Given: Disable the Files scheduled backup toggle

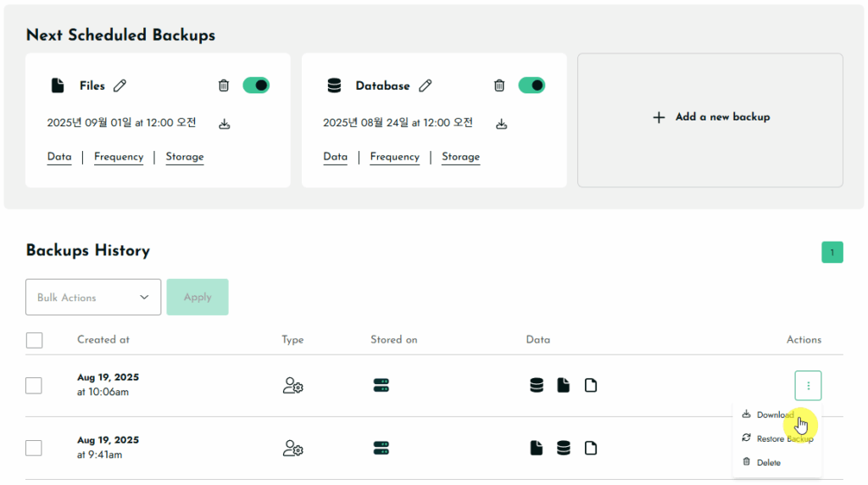Looking at the screenshot, I should pos(256,86).
